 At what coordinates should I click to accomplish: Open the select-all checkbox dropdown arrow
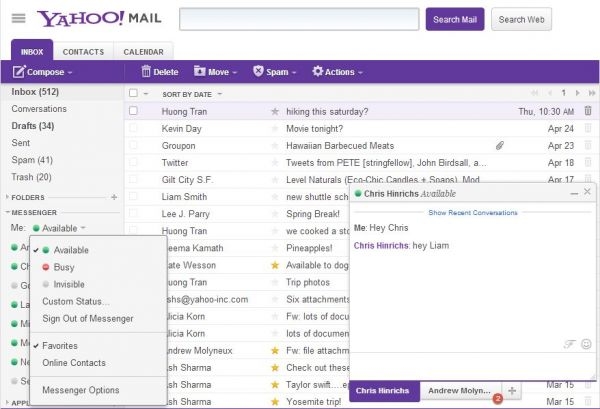pos(146,93)
